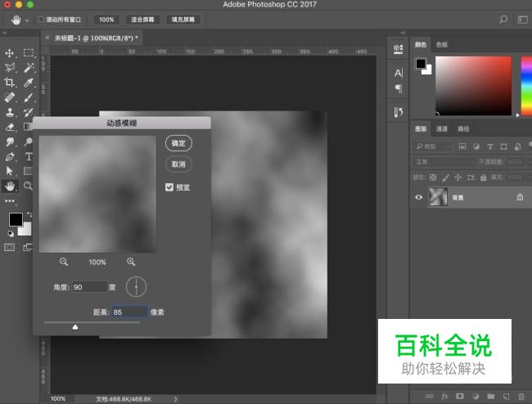Select the Eraser tool

point(10,127)
